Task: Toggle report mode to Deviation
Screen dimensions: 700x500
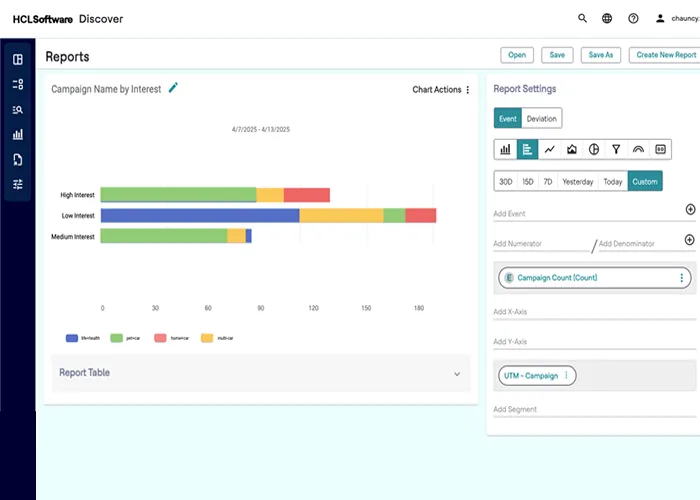Action: point(541,119)
